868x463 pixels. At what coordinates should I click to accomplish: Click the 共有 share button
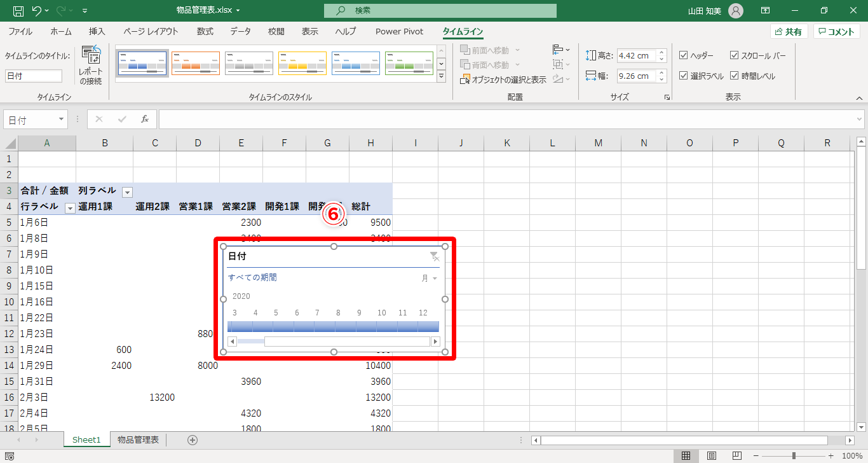789,32
